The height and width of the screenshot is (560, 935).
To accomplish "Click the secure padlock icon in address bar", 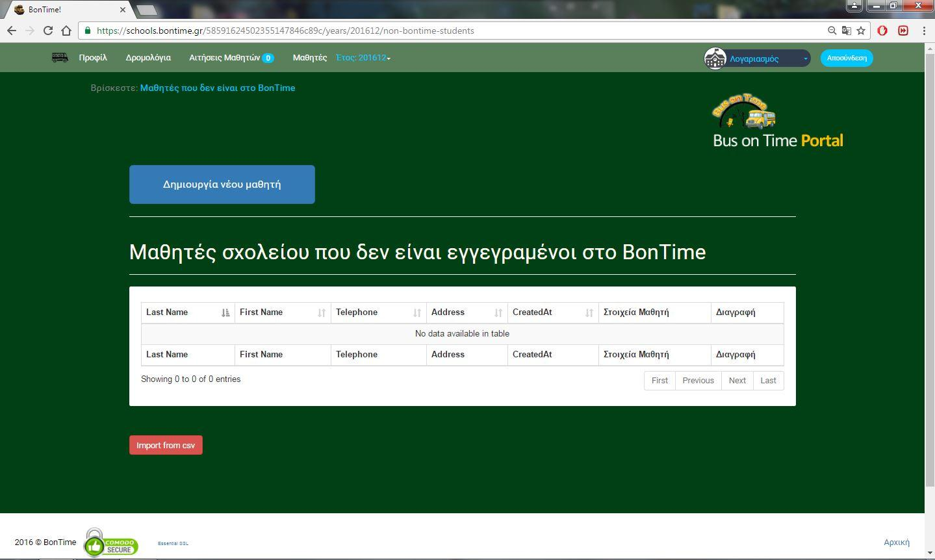I will click(88, 31).
